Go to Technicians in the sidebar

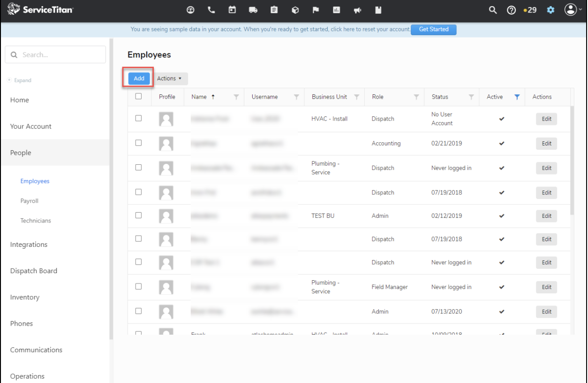point(36,221)
